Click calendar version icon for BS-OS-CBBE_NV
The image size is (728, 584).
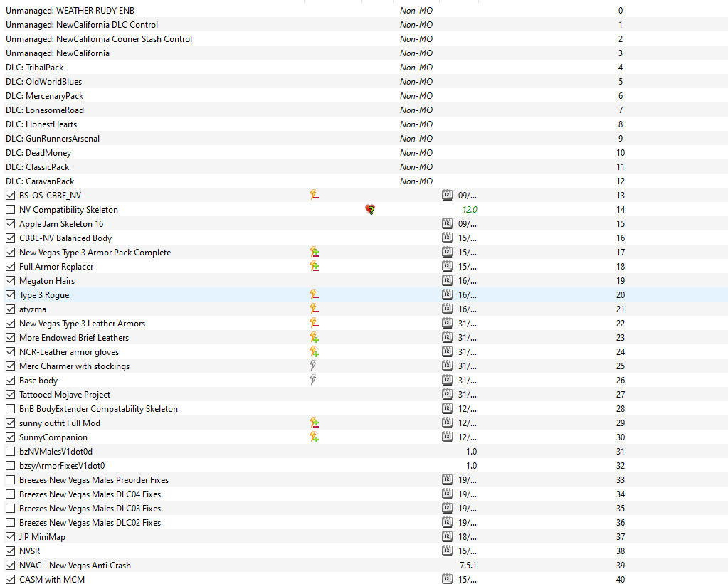pyautogui.click(x=447, y=195)
